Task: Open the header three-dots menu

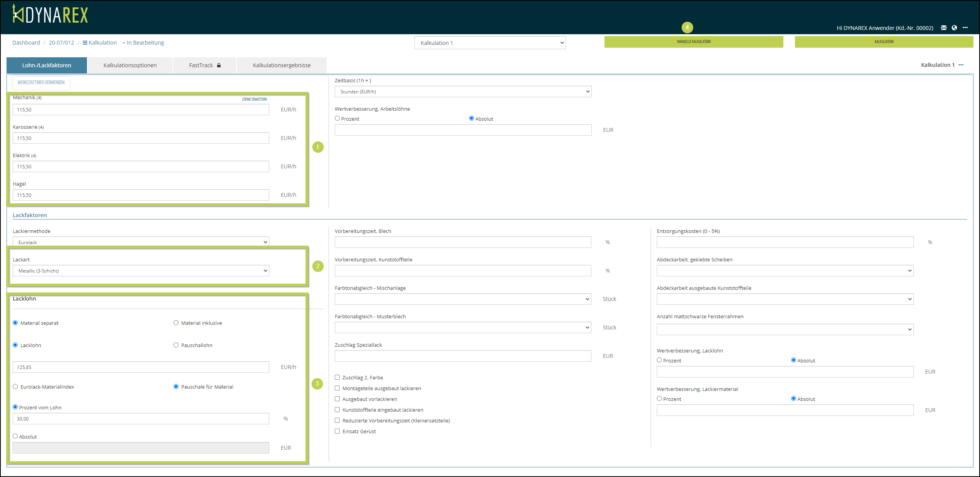Action: coord(965,28)
